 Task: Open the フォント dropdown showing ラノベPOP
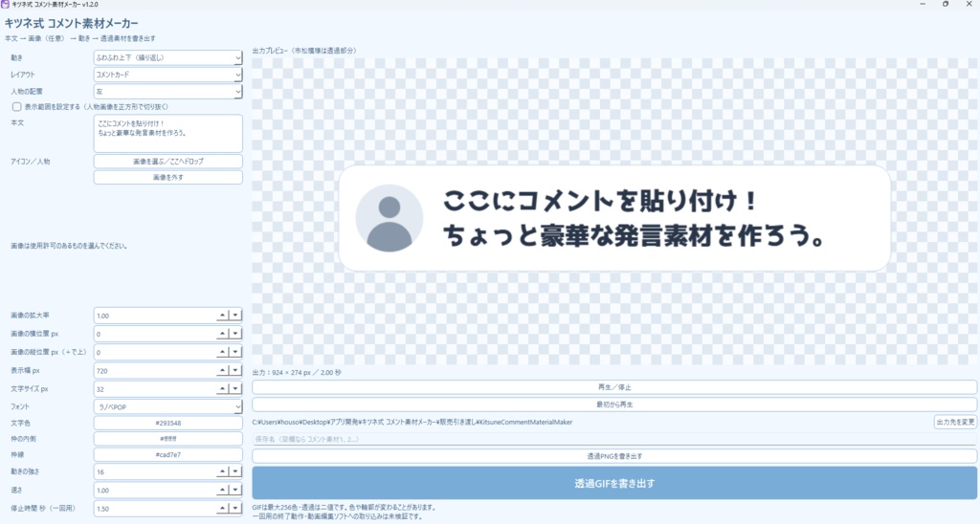(x=167, y=406)
